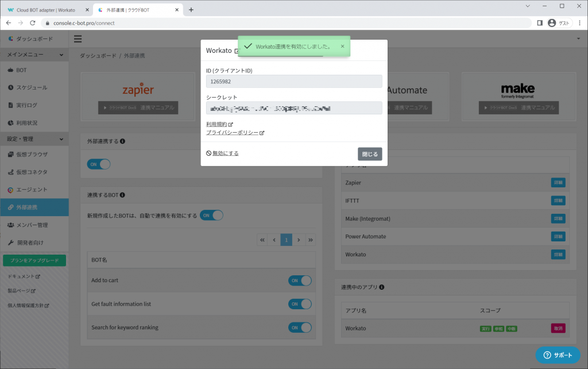Screen dimensions: 588x369
Task: Dismiss the green Workato success notification
Action: point(342,46)
